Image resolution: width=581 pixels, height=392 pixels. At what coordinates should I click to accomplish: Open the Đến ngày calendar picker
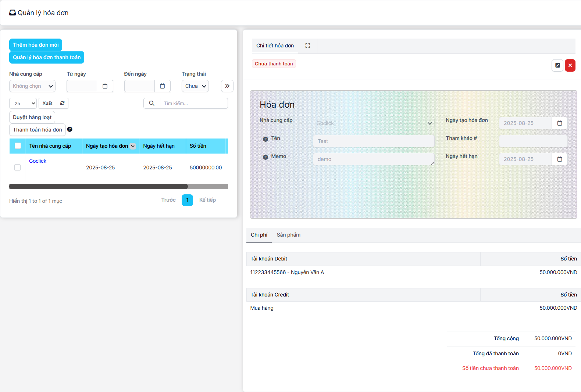click(163, 86)
